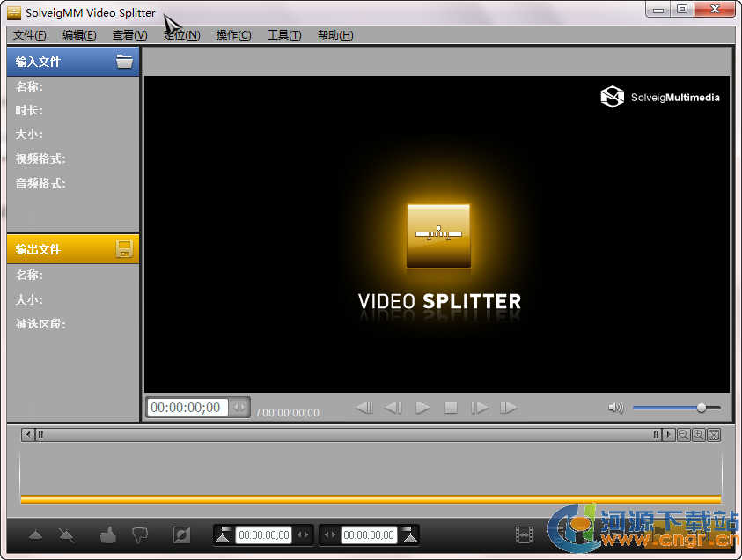The height and width of the screenshot is (560, 742).
Task: Click the thumbs-up keep fragment icon
Action: pyautogui.click(x=108, y=534)
